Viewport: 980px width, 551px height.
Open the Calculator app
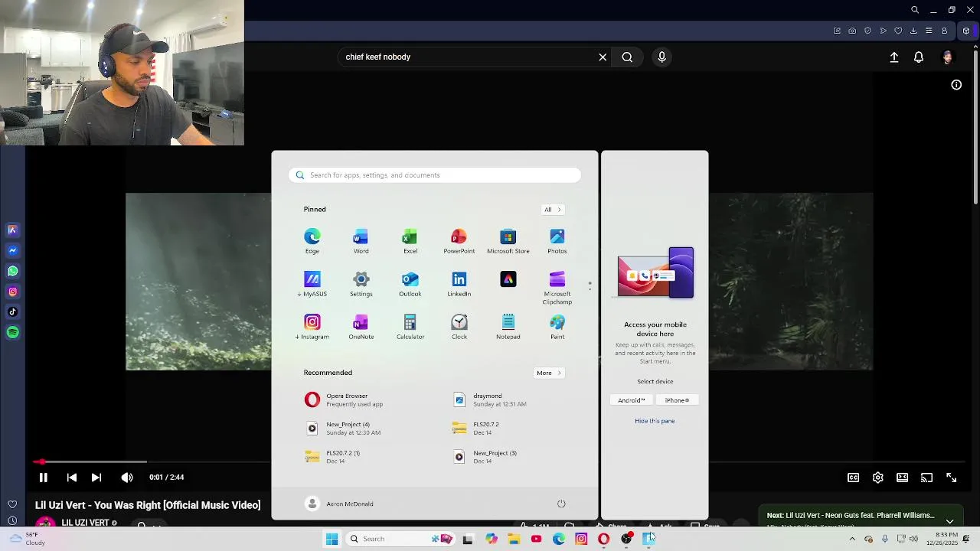410,327
